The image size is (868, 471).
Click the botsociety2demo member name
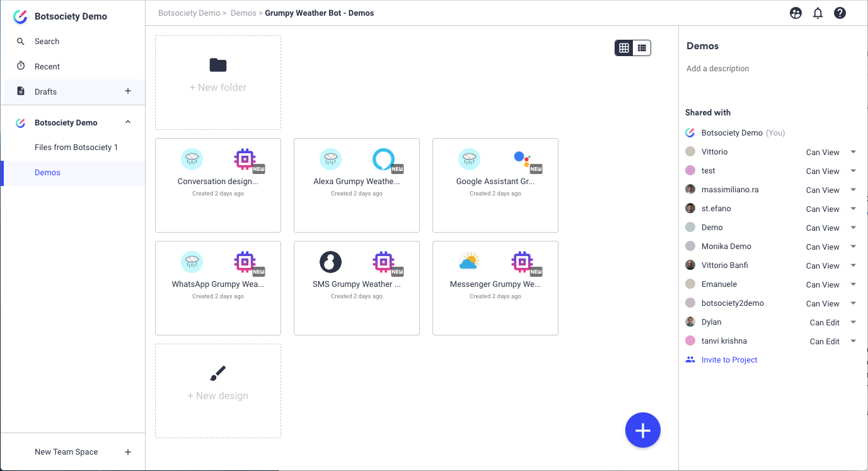pyautogui.click(x=732, y=303)
